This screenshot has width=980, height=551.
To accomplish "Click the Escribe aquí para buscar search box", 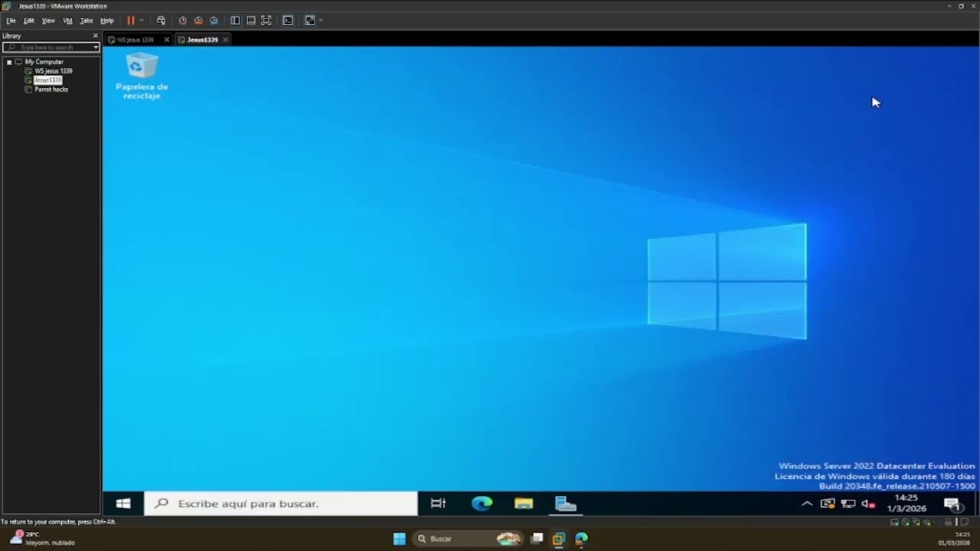I will pyautogui.click(x=281, y=504).
